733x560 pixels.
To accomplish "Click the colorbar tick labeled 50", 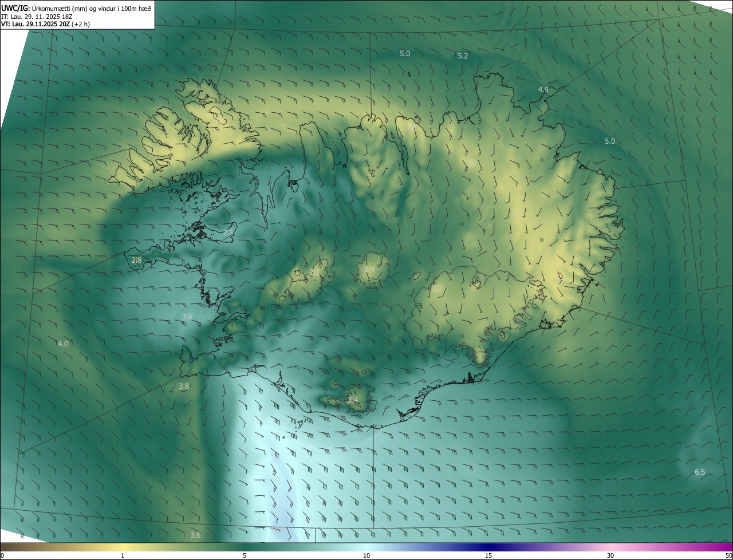I will click(728, 555).
